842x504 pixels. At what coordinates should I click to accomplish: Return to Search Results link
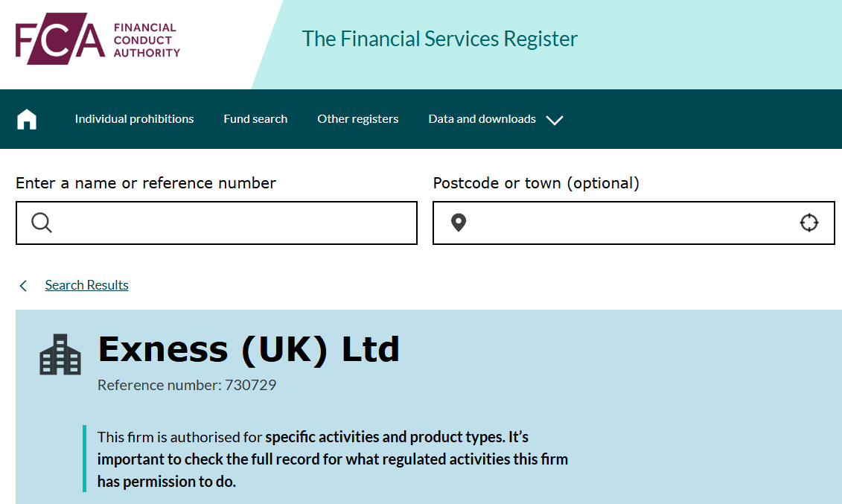tap(86, 285)
